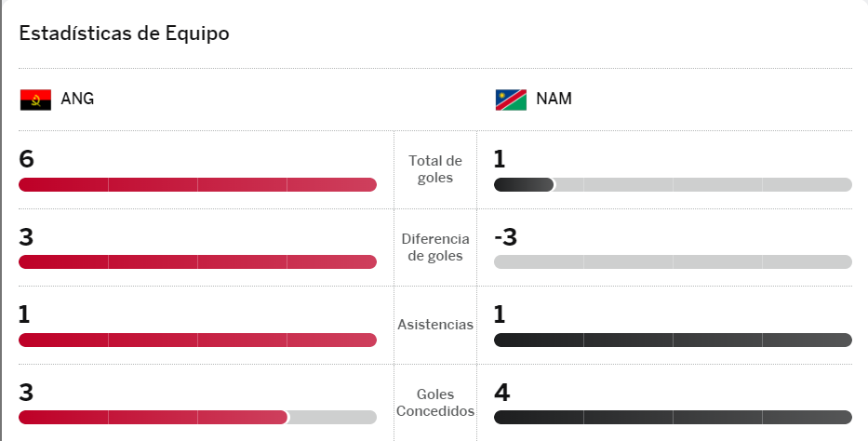The height and width of the screenshot is (441, 868).
Task: Click Angola's red Asistencias bar
Action: (x=197, y=340)
